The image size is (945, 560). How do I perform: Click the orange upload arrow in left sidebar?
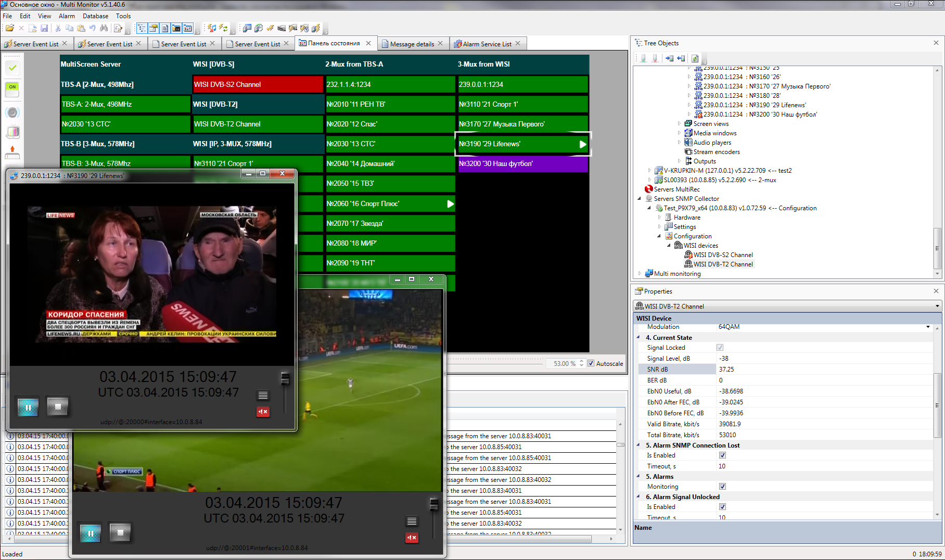coord(12,151)
